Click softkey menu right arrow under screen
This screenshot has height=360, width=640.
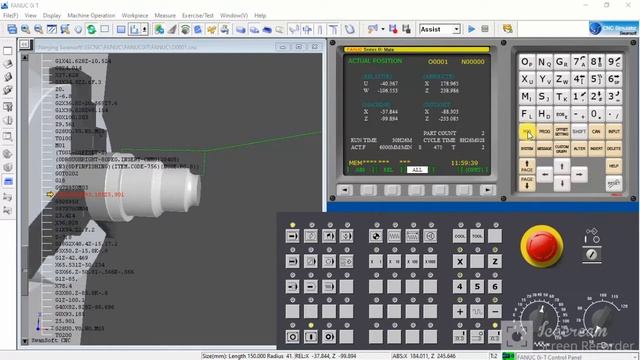(487, 190)
